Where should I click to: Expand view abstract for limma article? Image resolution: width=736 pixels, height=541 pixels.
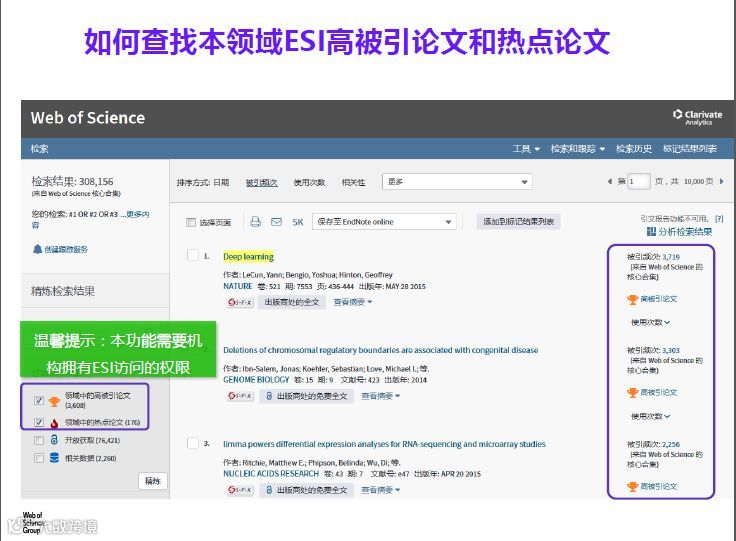click(380, 490)
